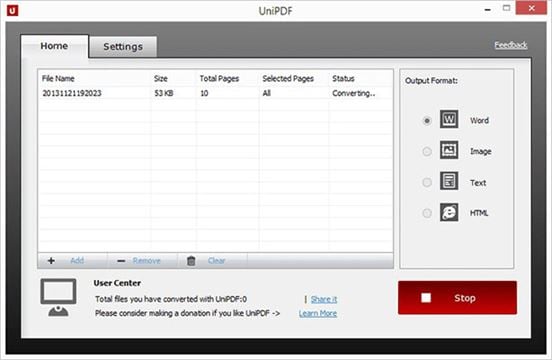Click the total files converted text
The width and height of the screenshot is (552, 360).
[171, 299]
